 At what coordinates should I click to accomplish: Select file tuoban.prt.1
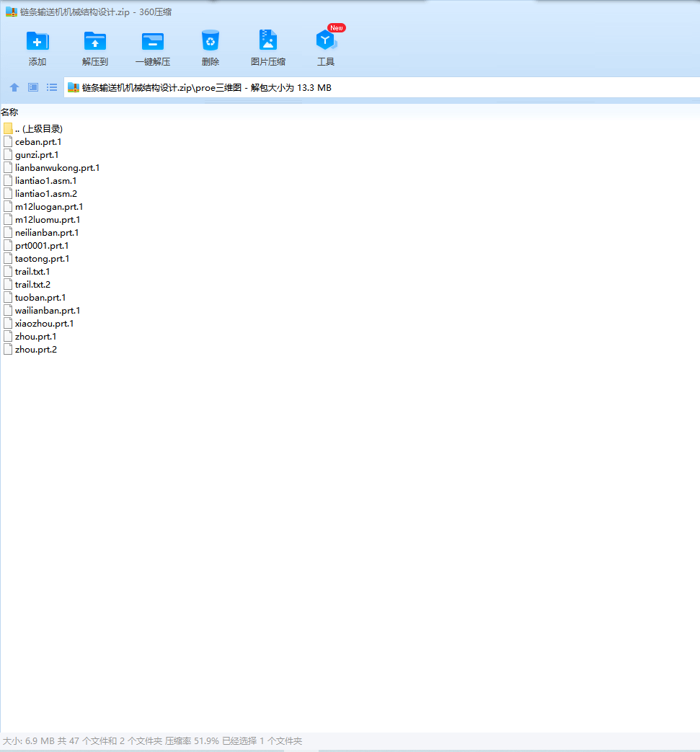40,297
